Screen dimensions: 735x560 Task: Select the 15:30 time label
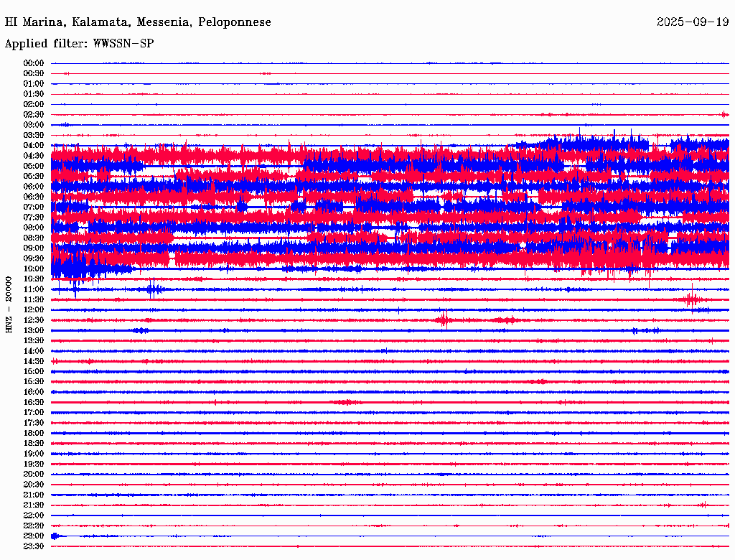tap(34, 382)
